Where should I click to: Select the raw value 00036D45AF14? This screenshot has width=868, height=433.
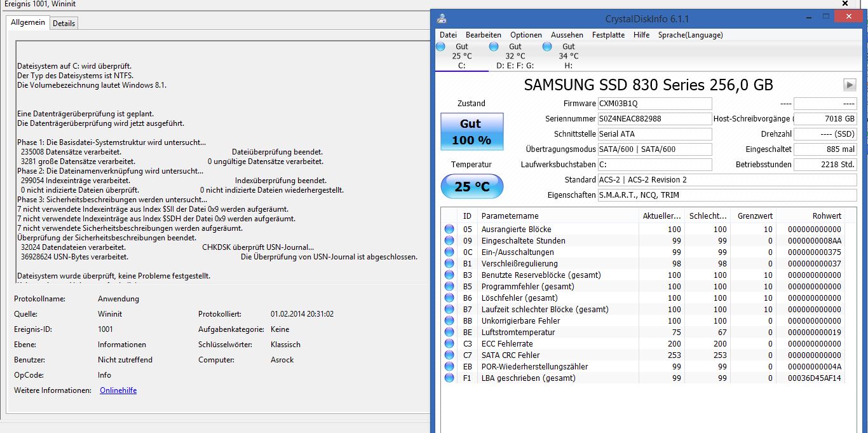(814, 378)
